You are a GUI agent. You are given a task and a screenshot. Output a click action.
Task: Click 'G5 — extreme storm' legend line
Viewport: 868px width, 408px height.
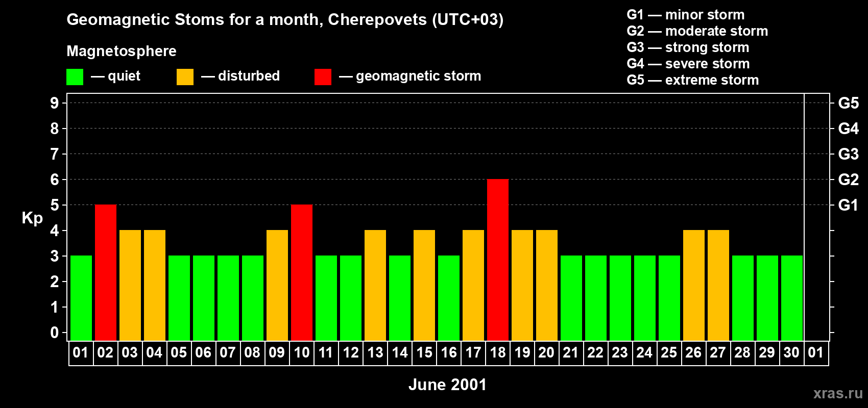pos(693,80)
